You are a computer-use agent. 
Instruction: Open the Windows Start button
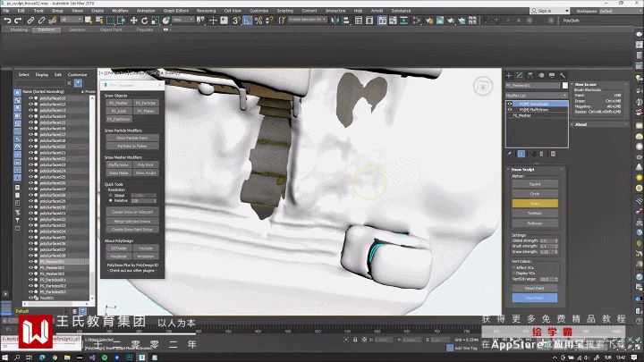5,358
